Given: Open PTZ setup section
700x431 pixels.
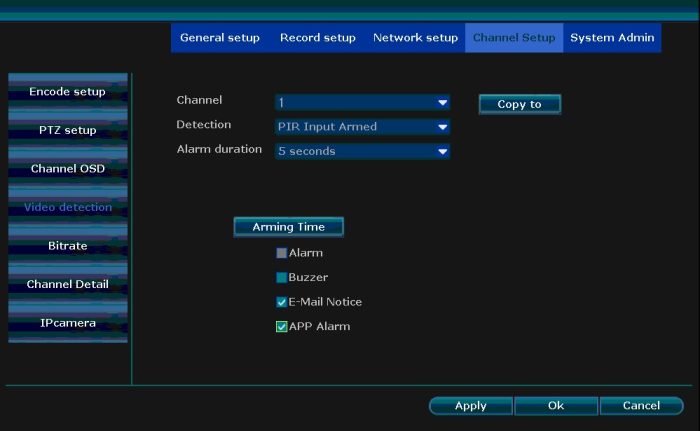Looking at the screenshot, I should (x=67, y=130).
